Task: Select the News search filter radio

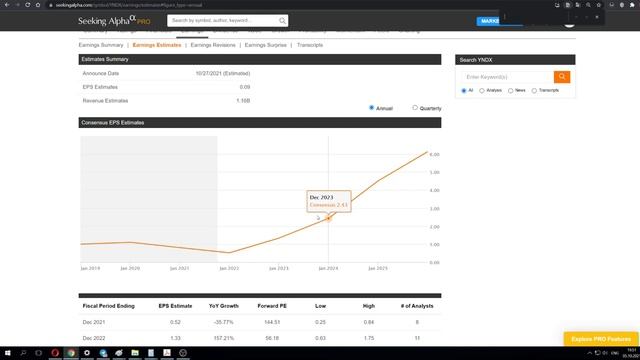Action: click(510, 91)
